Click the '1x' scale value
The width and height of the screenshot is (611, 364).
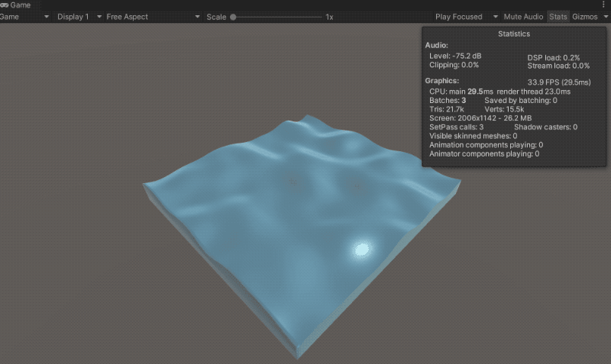[x=329, y=17]
